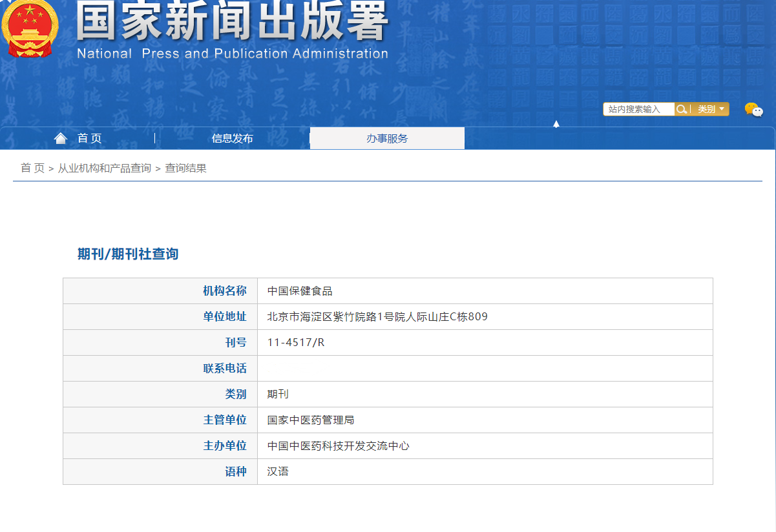Click the 中国保健食品 name cell
The image size is (776, 532).
click(300, 291)
